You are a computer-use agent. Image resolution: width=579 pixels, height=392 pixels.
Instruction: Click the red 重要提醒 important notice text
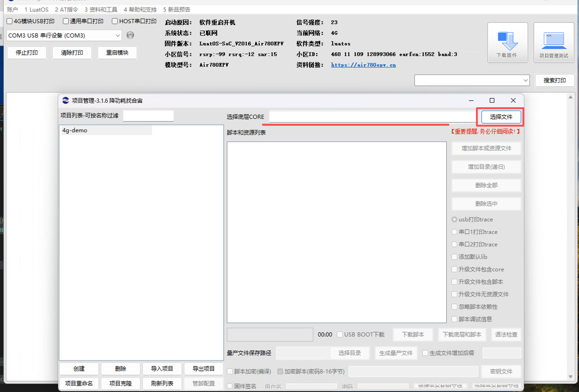click(485, 132)
